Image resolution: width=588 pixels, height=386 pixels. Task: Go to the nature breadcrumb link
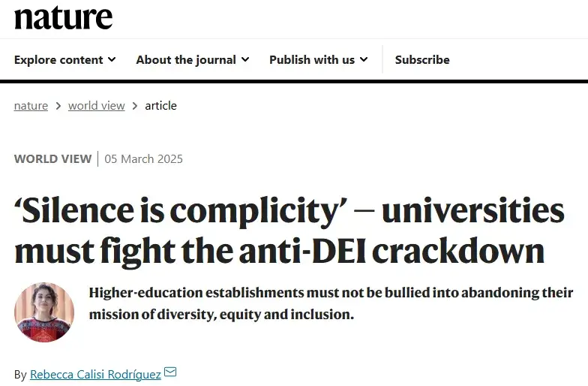(31, 105)
